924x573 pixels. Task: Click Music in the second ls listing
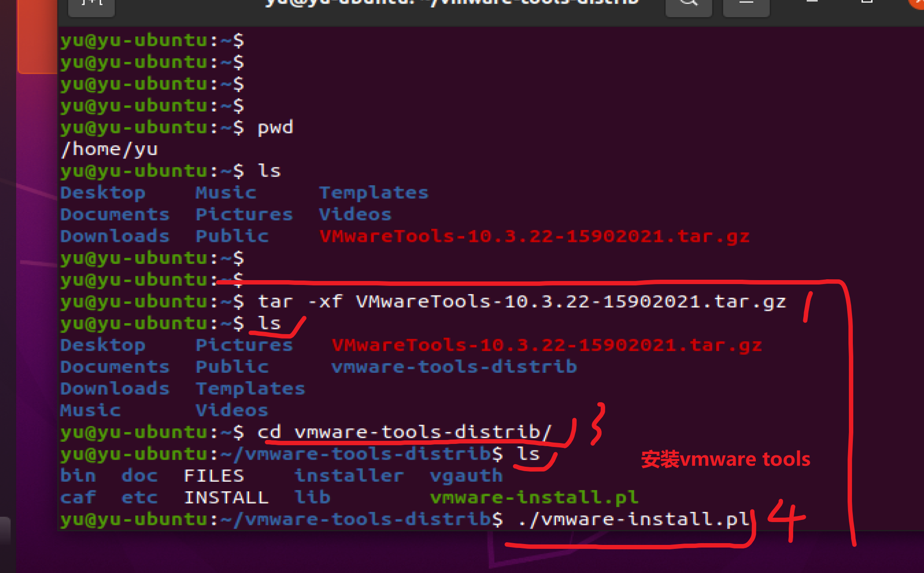[x=90, y=410]
